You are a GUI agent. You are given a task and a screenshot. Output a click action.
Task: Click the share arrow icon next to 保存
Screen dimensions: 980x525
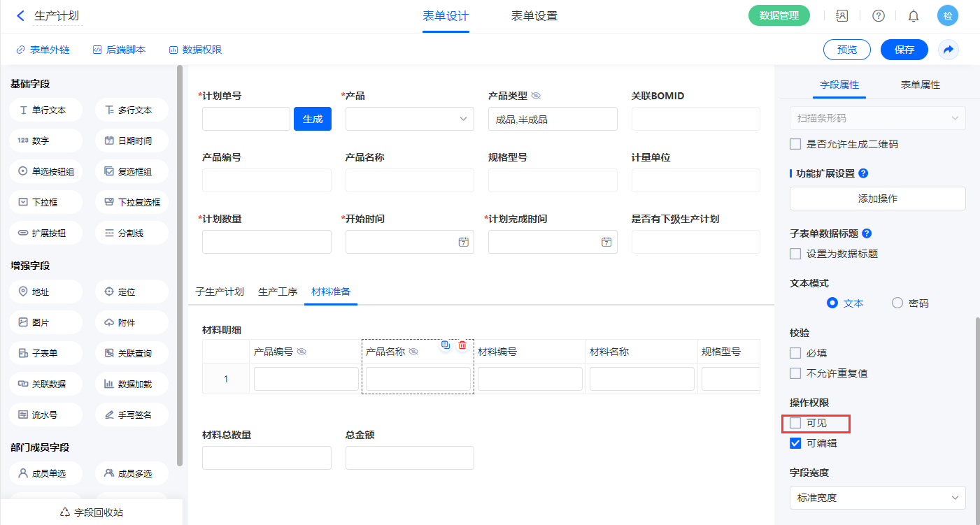click(x=949, y=50)
